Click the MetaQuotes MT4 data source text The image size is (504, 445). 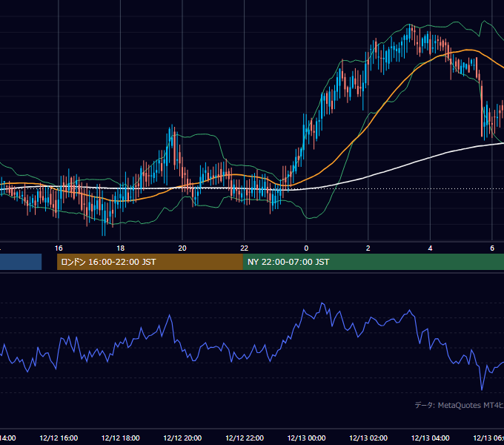click(x=459, y=406)
